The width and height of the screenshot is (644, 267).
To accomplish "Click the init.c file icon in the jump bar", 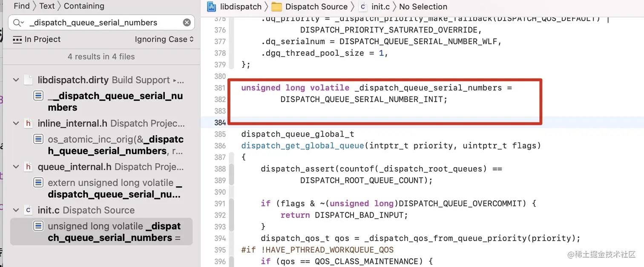I will pyautogui.click(x=362, y=6).
